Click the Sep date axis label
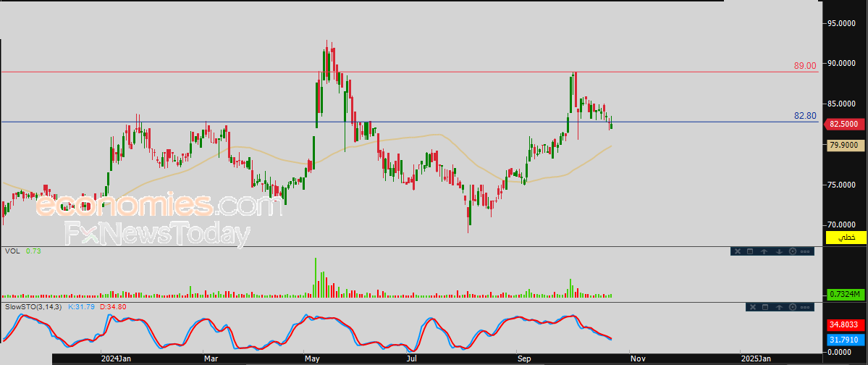This screenshot has height=365, width=868. coord(524,359)
